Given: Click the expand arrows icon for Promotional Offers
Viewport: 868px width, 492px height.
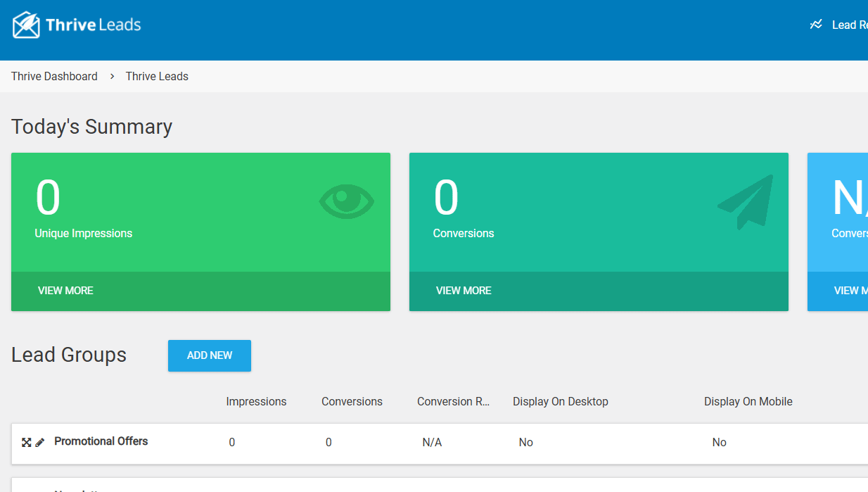Looking at the screenshot, I should (26, 442).
